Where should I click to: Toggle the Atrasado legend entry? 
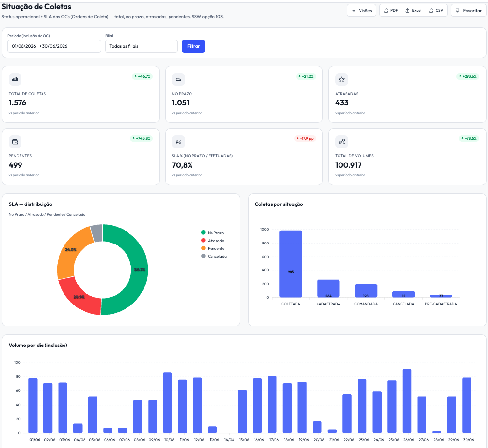coord(212,241)
